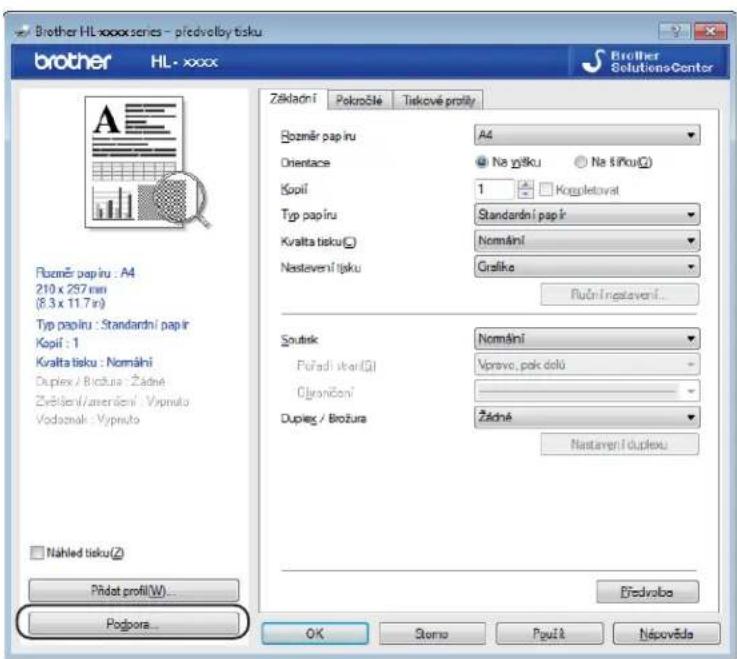The width and height of the screenshot is (737, 659).
Task: Open the Kvalita tisku dropdown
Action: point(587,241)
